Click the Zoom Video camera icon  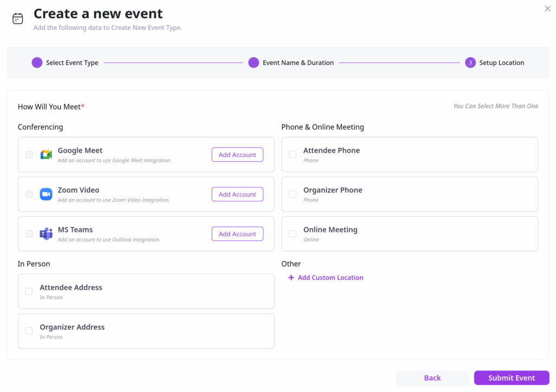[x=46, y=194]
